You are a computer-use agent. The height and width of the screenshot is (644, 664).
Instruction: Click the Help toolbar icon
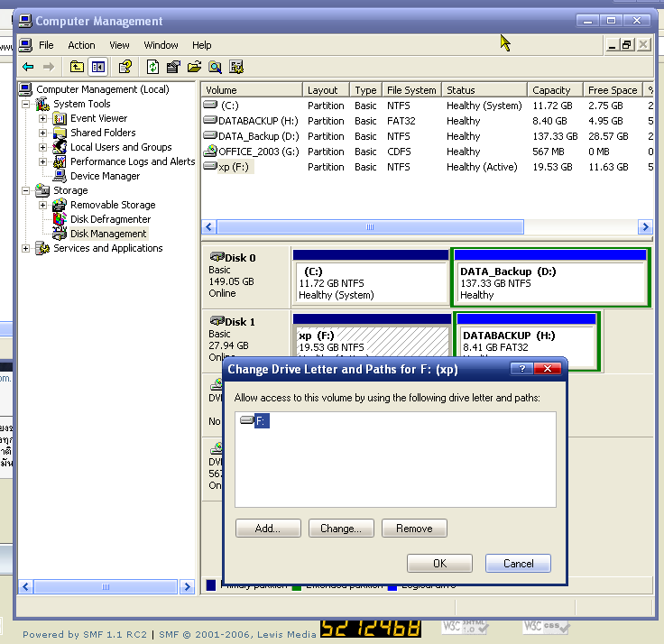(124, 67)
